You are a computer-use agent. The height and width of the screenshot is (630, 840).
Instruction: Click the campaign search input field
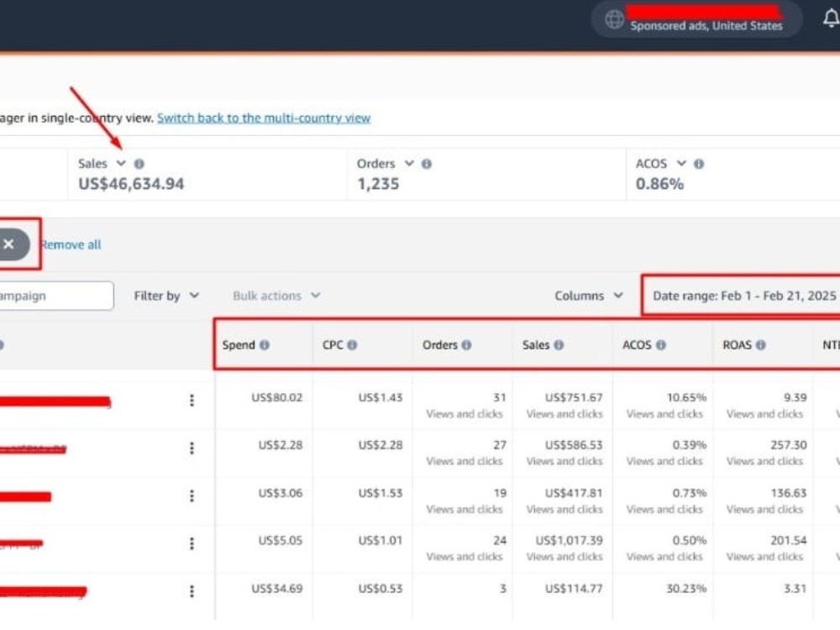56,296
